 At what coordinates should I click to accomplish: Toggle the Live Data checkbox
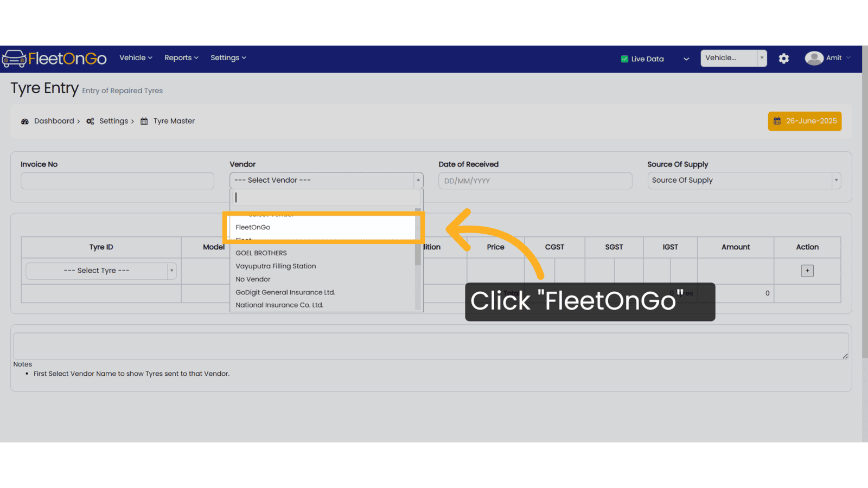click(624, 59)
